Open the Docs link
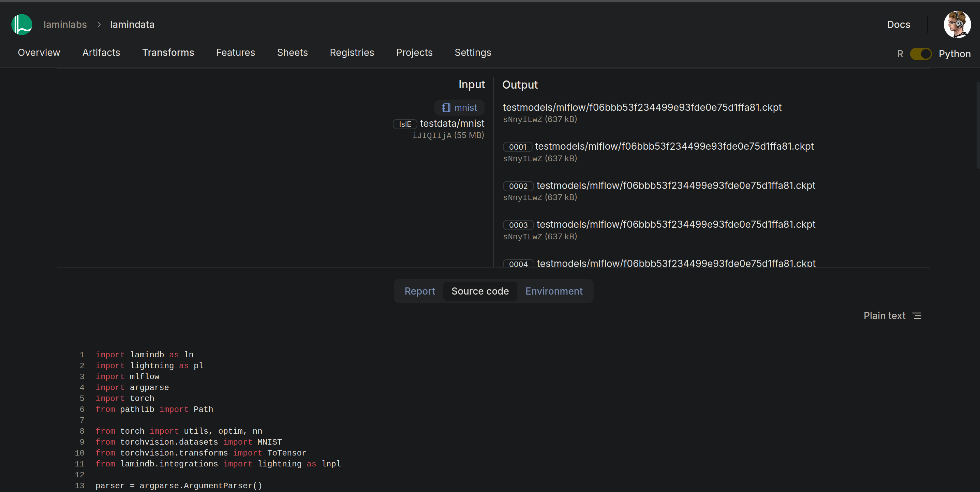The width and height of the screenshot is (980, 492). 898,25
